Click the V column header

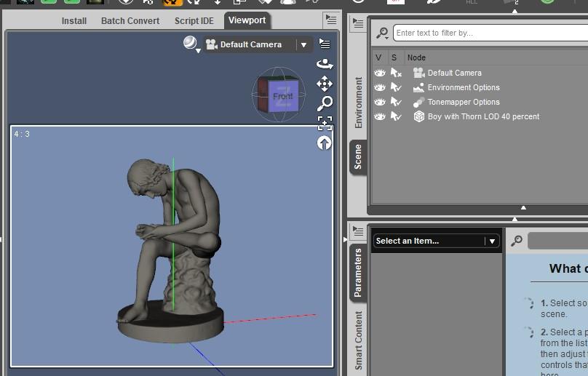(x=378, y=57)
